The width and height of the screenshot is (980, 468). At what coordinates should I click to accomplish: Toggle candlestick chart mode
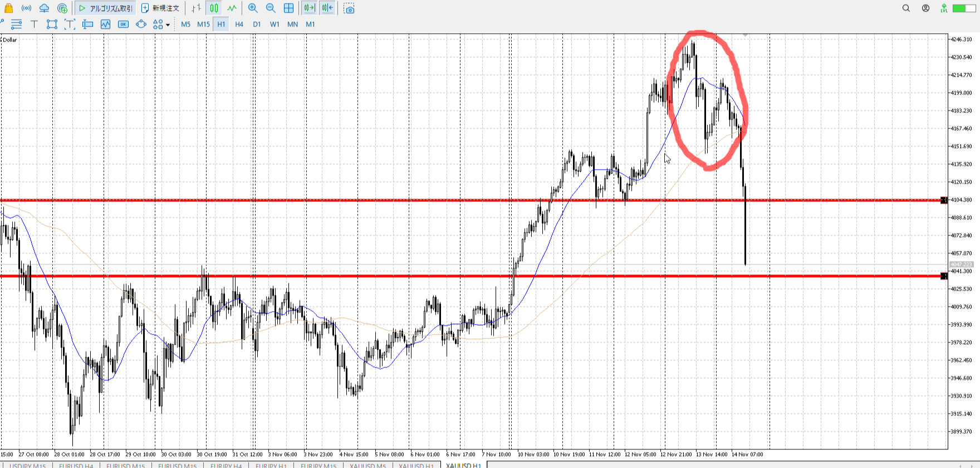214,8
